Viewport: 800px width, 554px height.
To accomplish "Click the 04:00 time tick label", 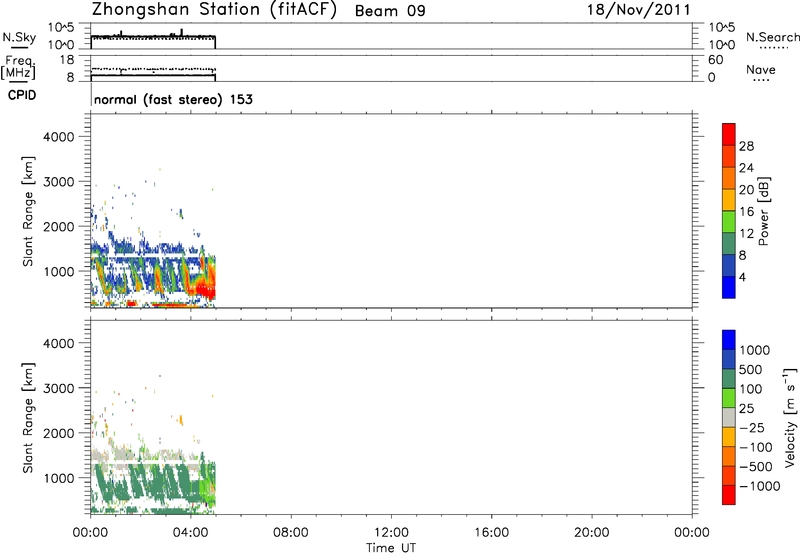I will (x=190, y=533).
